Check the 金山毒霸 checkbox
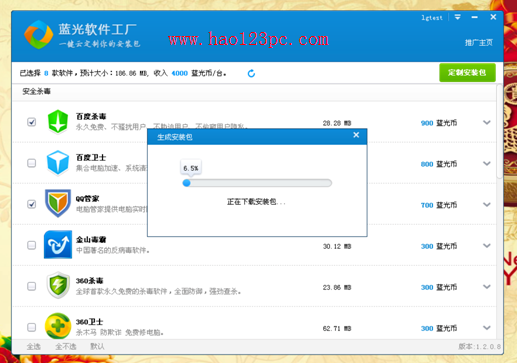This screenshot has height=364, width=517. (x=32, y=245)
